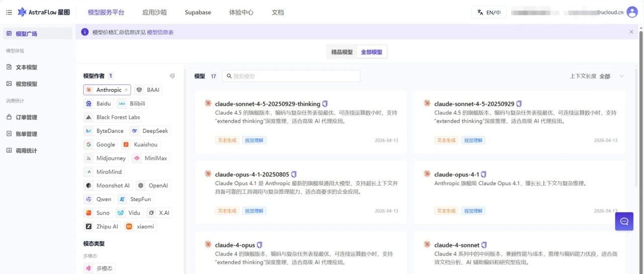Toggle the Google author filter

pyautogui.click(x=101, y=145)
